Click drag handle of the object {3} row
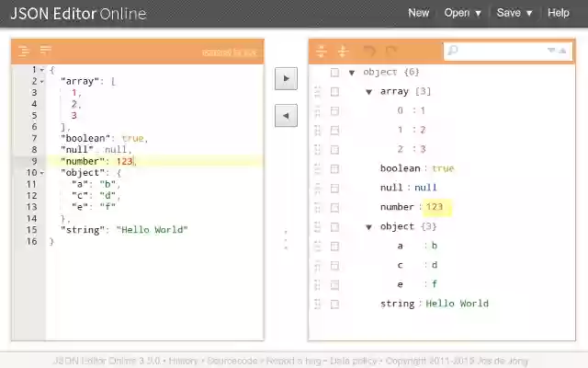 coord(318,227)
